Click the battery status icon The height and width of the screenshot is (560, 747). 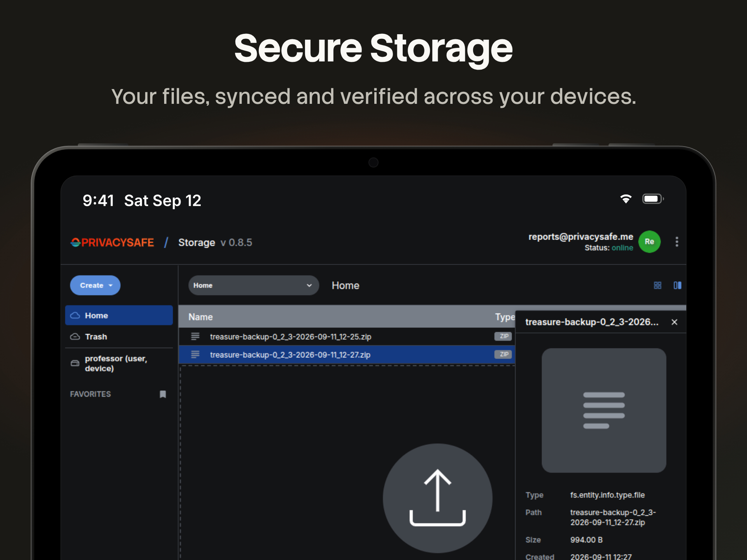click(x=653, y=199)
